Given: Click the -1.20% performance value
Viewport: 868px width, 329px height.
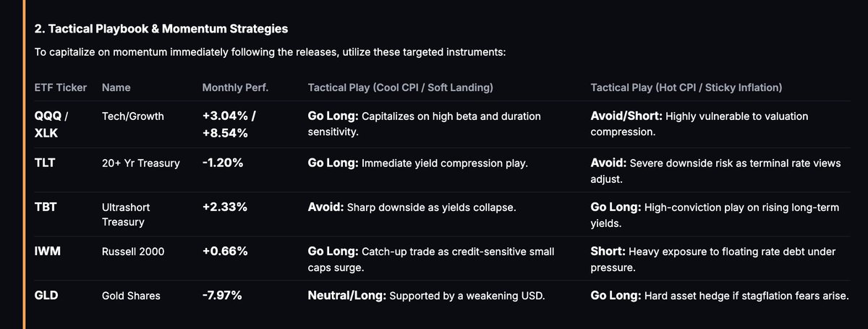Looking at the screenshot, I should pos(222,163).
